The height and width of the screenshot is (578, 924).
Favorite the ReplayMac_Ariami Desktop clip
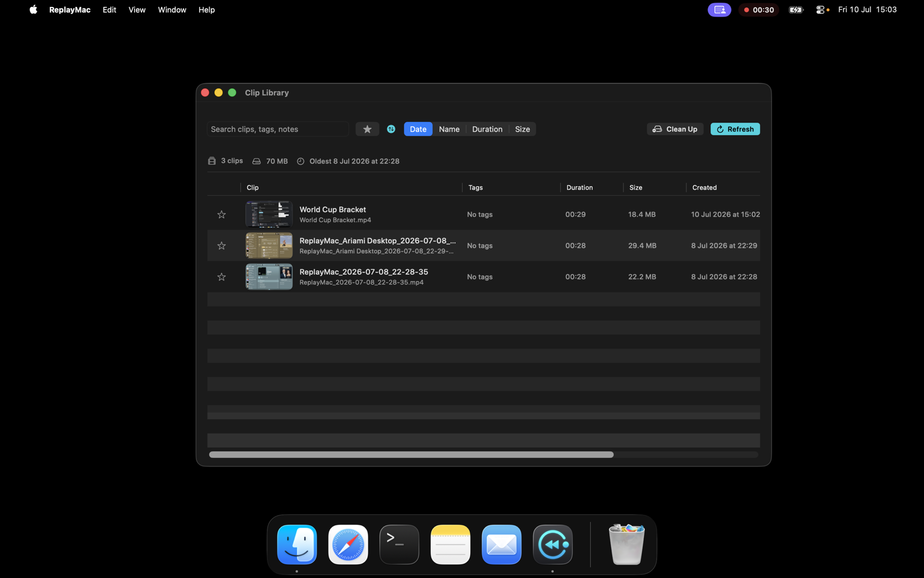(x=222, y=246)
